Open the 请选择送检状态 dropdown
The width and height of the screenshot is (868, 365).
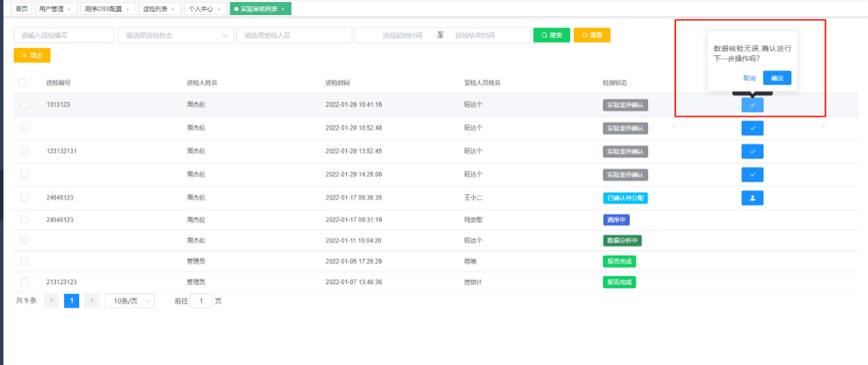(x=176, y=36)
